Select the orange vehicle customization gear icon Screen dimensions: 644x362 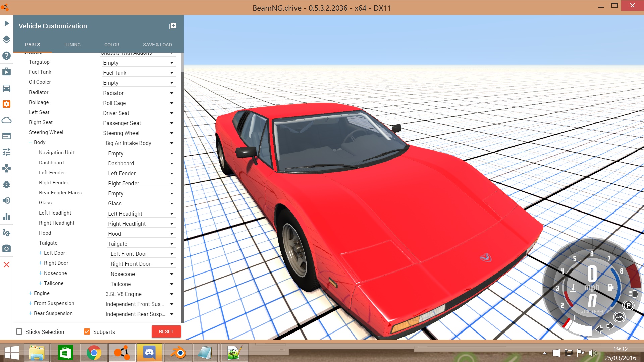pyautogui.click(x=6, y=104)
